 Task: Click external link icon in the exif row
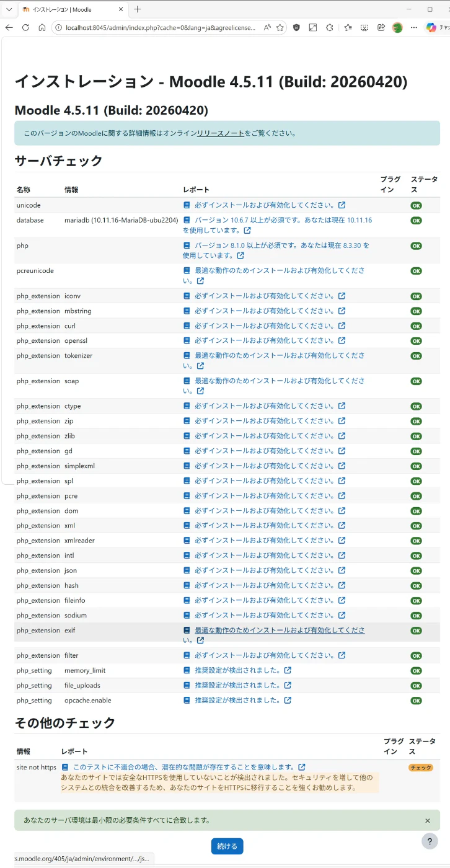200,640
